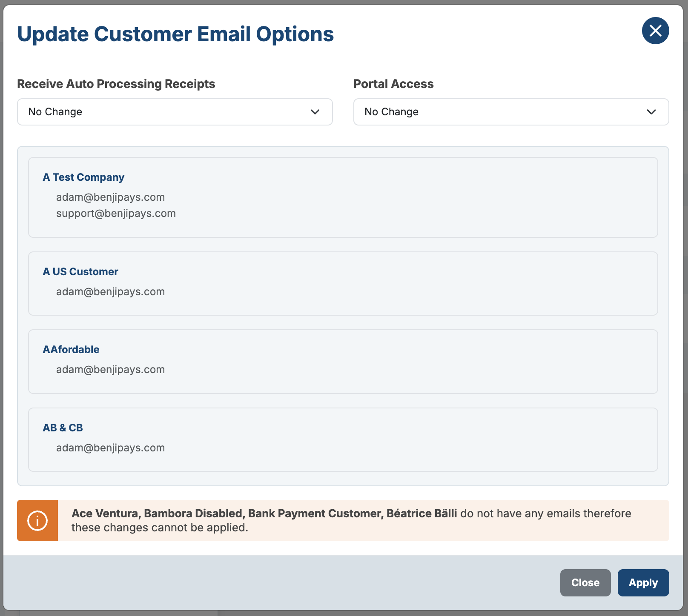Click adam@benjipays.com under A US Customer

(x=110, y=291)
